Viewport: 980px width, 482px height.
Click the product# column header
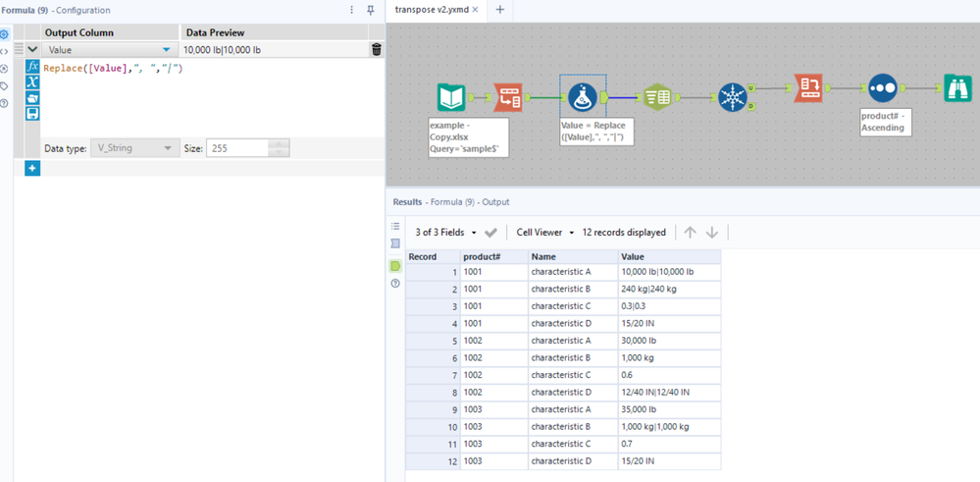[x=493, y=256]
